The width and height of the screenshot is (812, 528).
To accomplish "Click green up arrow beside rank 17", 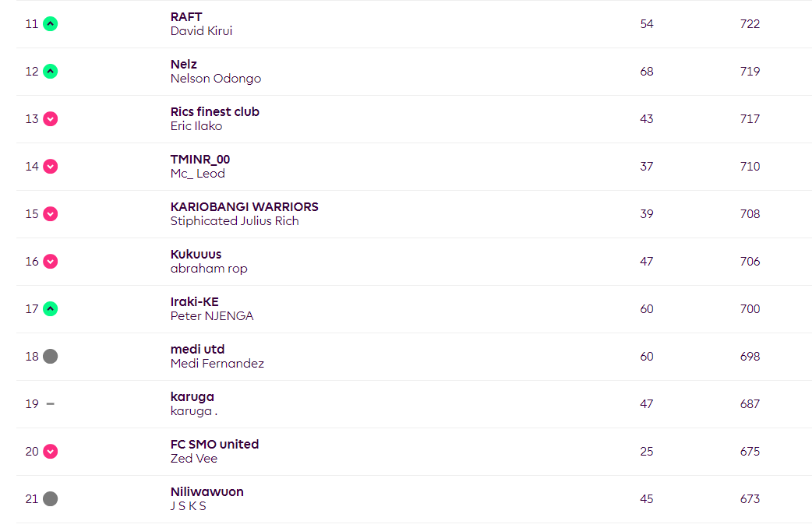I will point(50,309).
